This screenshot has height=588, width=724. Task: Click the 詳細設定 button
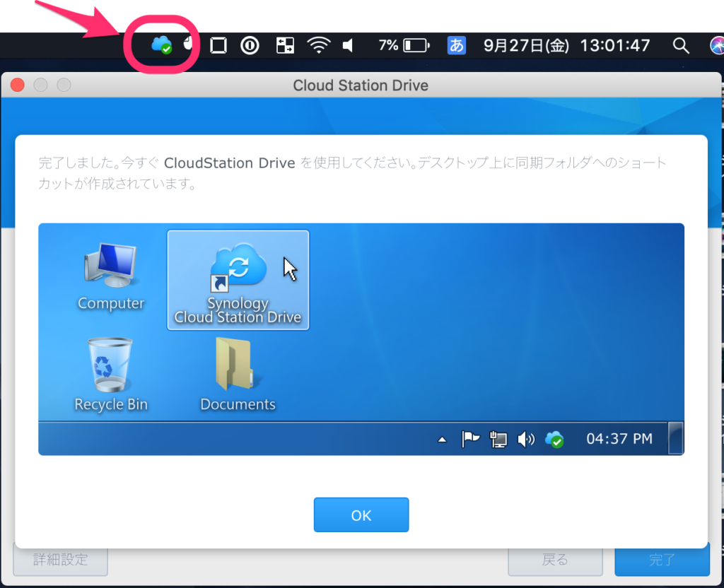[x=61, y=560]
